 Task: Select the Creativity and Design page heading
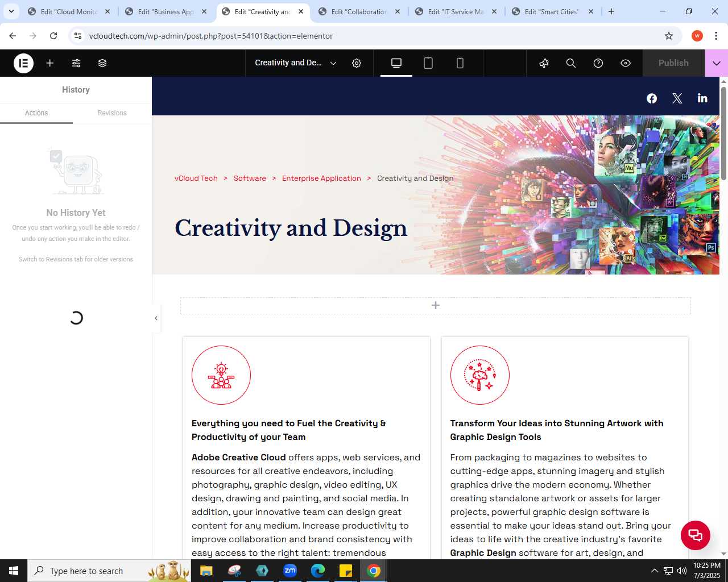pyautogui.click(x=291, y=228)
